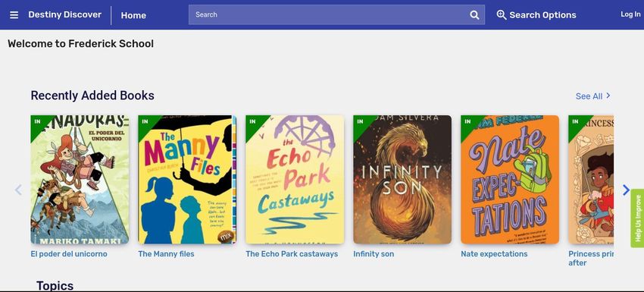Open the Princess book cover thumbnail
Screen dimensions: 644x292
click(591, 180)
